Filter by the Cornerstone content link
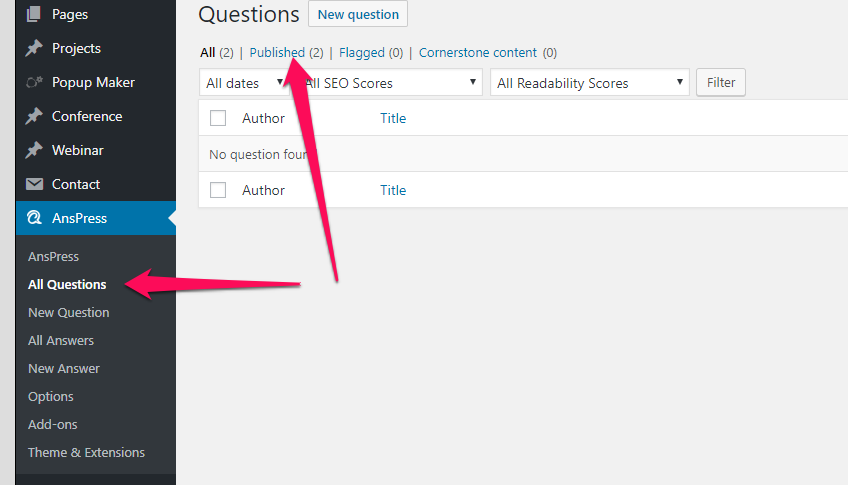This screenshot has height=485, width=848. pyautogui.click(x=478, y=52)
